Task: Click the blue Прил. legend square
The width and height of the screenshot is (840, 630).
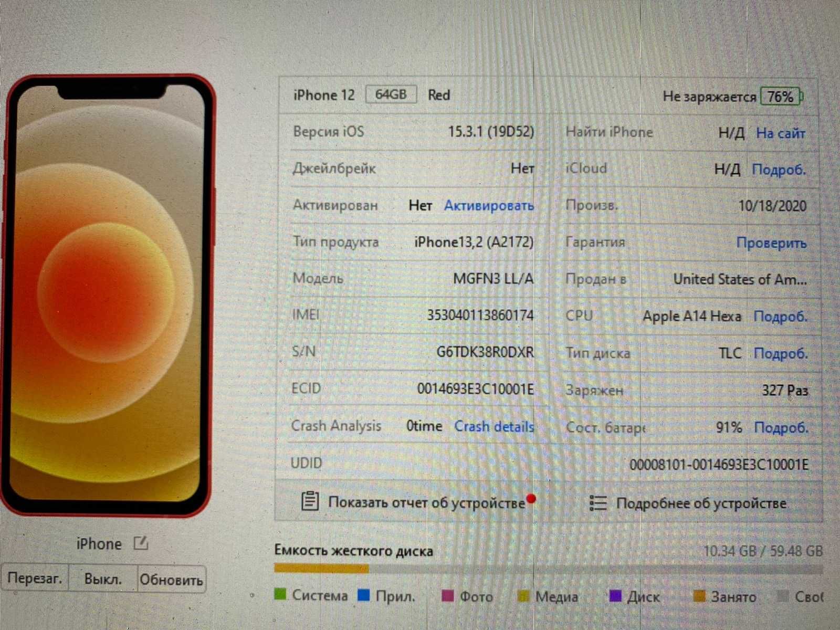Action: 363,595
